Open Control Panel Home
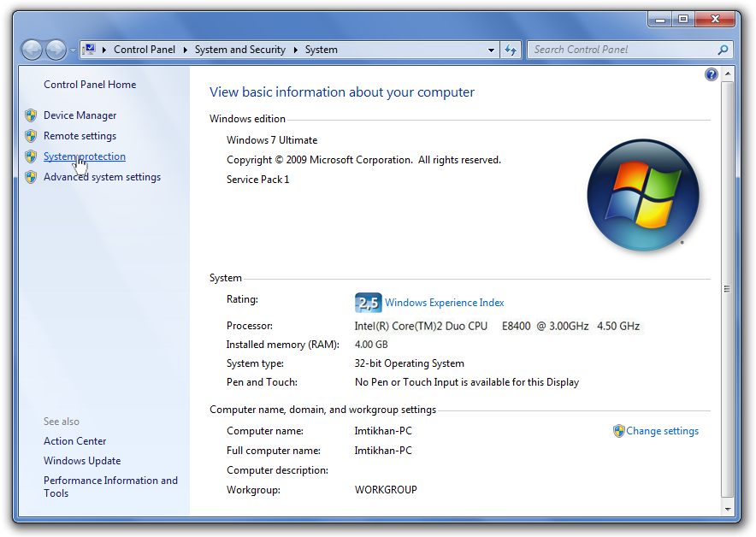 pos(90,85)
